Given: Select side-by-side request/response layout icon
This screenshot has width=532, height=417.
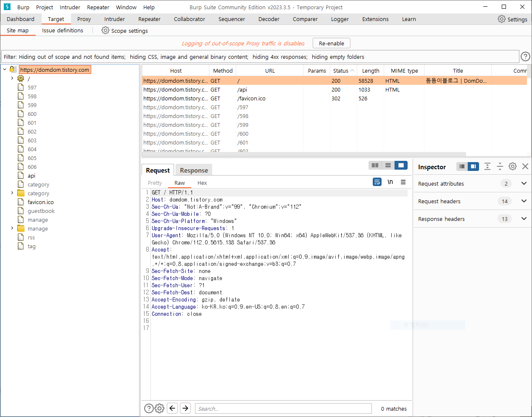Looking at the screenshot, I should coord(375,165).
